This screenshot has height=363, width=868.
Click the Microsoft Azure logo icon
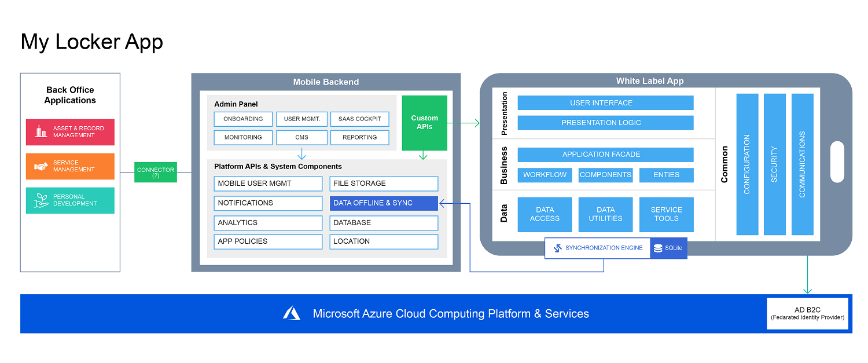tap(292, 313)
